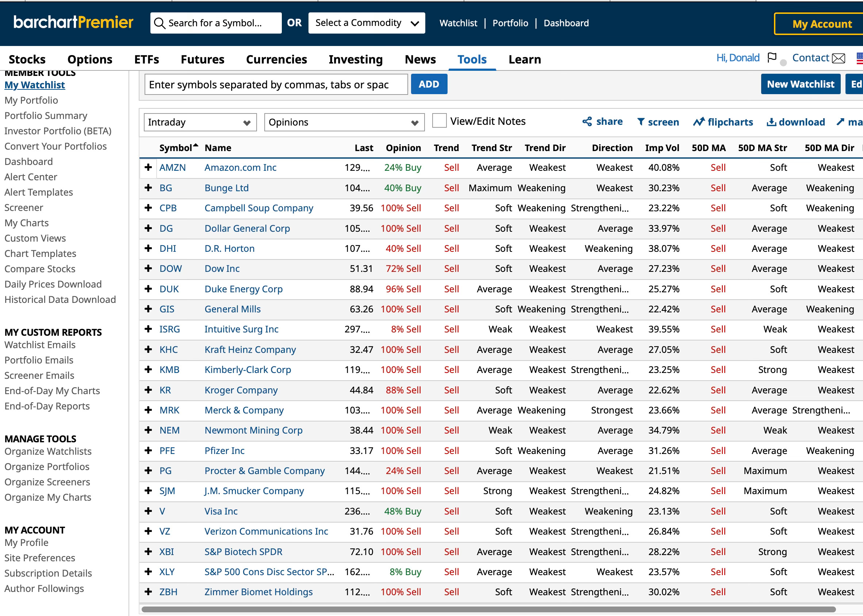This screenshot has height=616, width=863.
Task: Open the Organize Watchlists link
Action: tap(48, 451)
